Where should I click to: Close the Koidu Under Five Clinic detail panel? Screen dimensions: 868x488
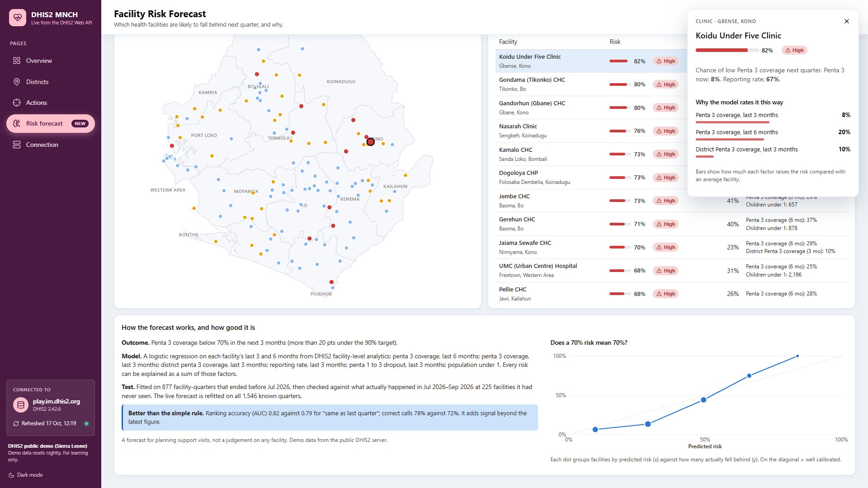click(x=847, y=21)
